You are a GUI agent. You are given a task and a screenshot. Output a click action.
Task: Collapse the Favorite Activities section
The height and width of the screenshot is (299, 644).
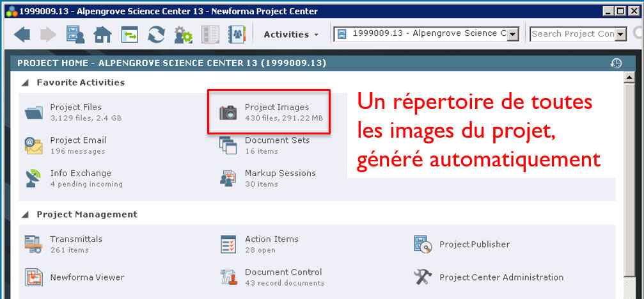pyautogui.click(x=26, y=83)
